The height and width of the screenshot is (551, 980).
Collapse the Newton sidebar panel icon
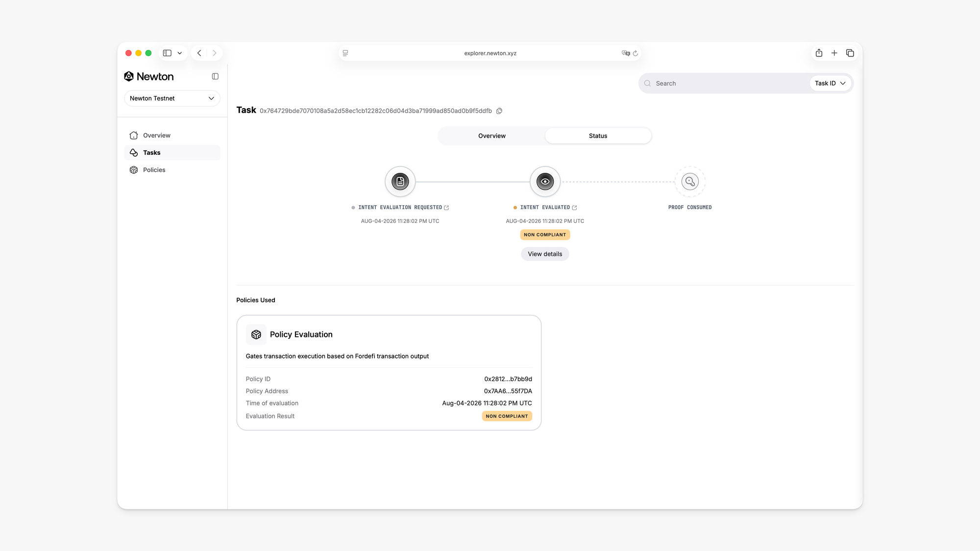coord(215,76)
